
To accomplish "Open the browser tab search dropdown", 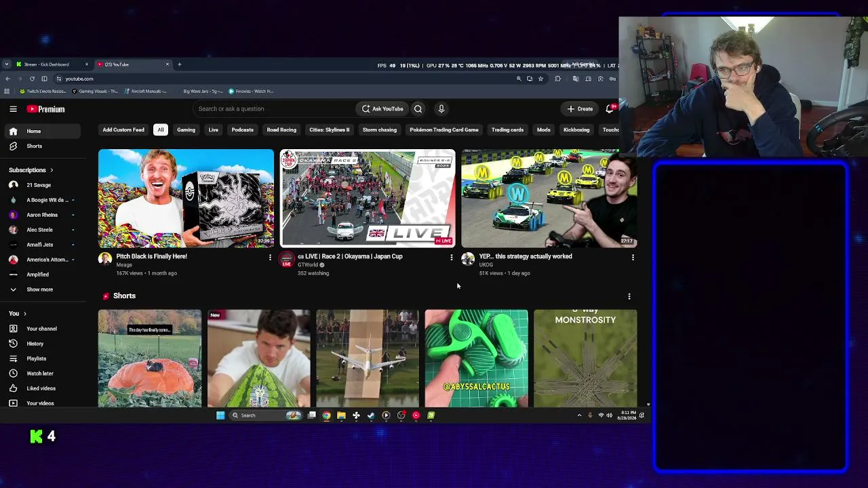I will (7, 64).
